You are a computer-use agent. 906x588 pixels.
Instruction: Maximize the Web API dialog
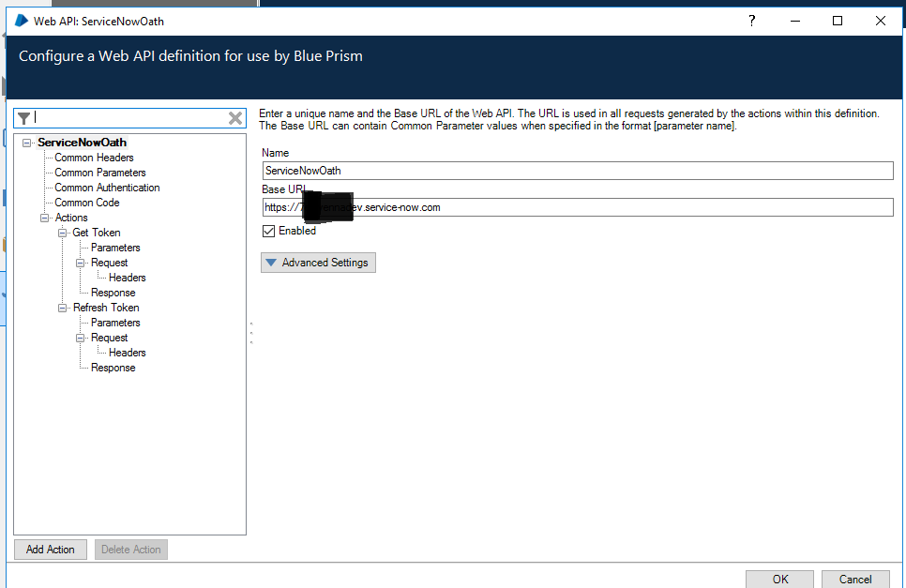(838, 21)
